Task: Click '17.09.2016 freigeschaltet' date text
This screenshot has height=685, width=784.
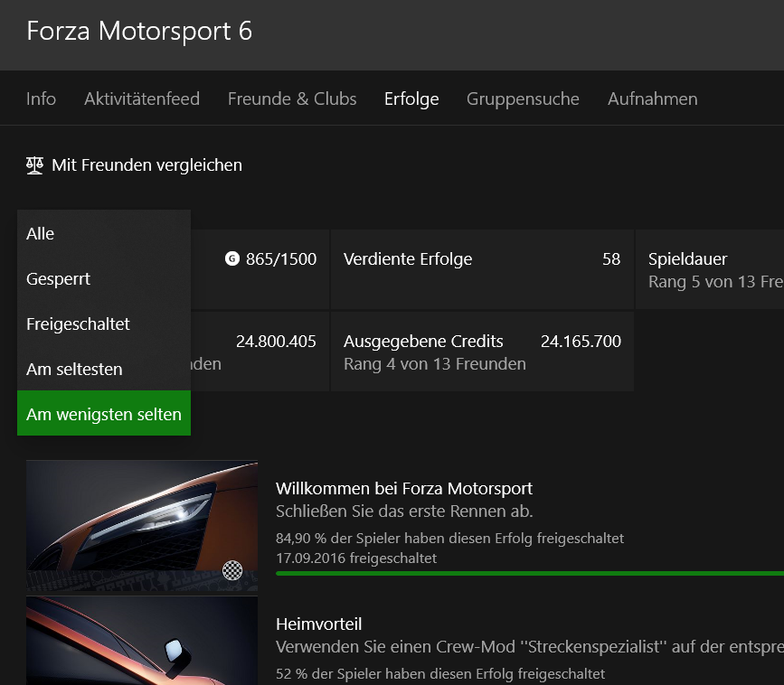Action: pyautogui.click(x=356, y=558)
